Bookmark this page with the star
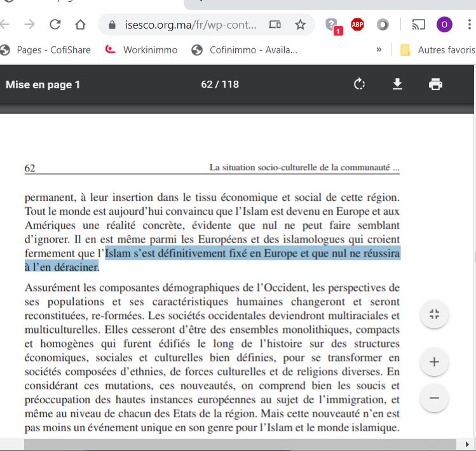The height and width of the screenshot is (451, 476). (300, 24)
